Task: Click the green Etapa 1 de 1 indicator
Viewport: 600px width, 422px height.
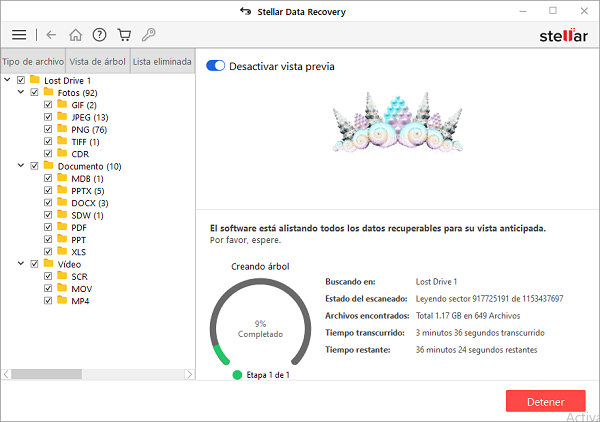Action: pos(237,375)
